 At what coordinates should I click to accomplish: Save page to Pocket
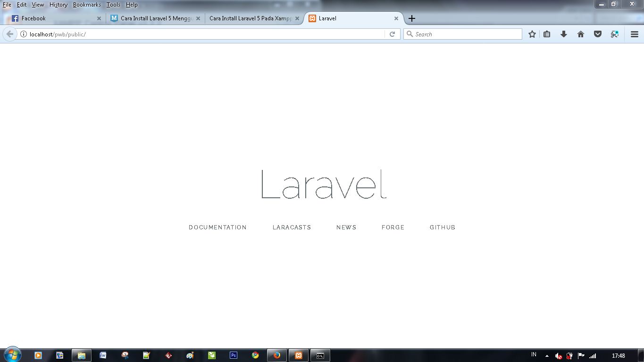598,34
